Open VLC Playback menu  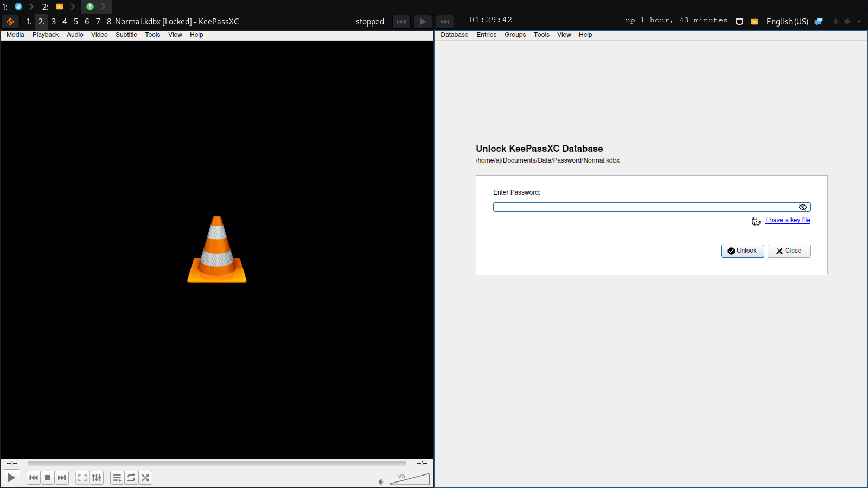point(46,35)
